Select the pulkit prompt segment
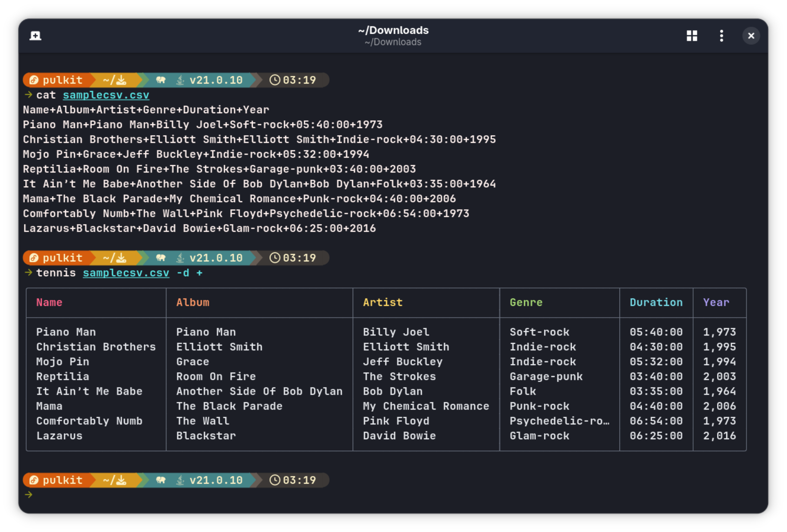Viewport: 787px width, 532px height. (62, 80)
